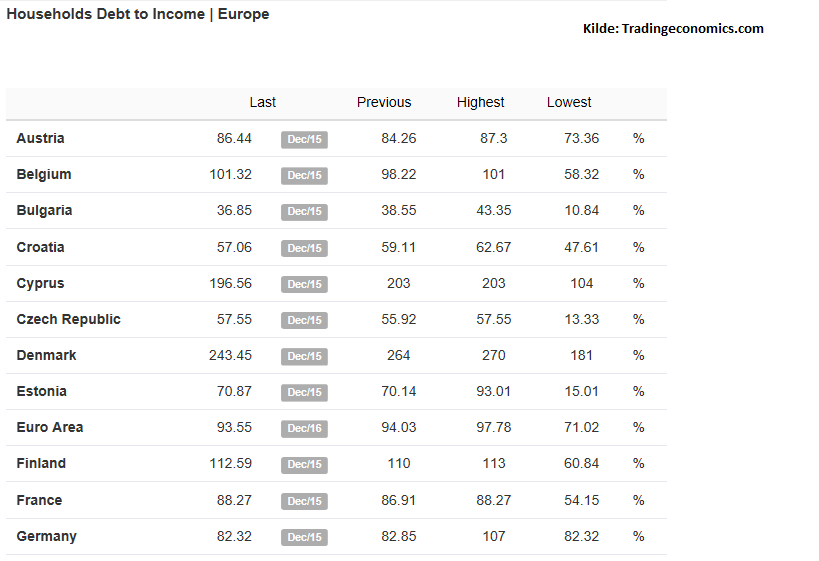
Task: Select the Finland country link
Action: click(x=41, y=463)
